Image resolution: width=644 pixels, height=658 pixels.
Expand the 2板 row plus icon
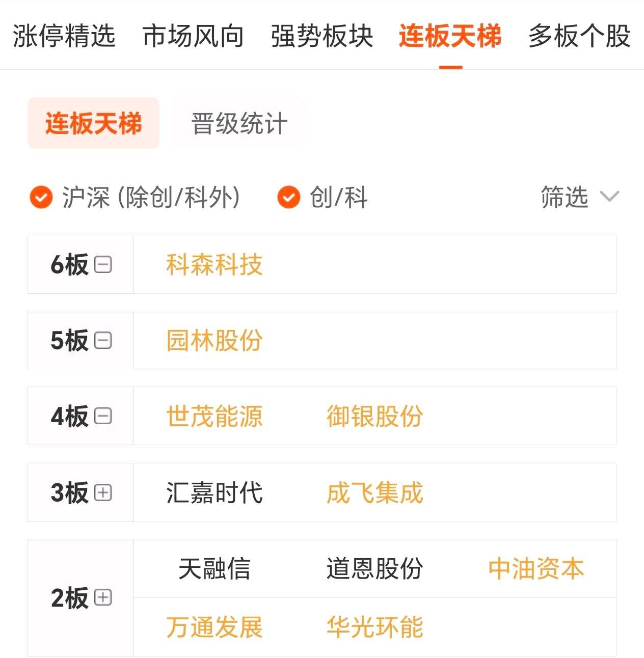coord(103,597)
